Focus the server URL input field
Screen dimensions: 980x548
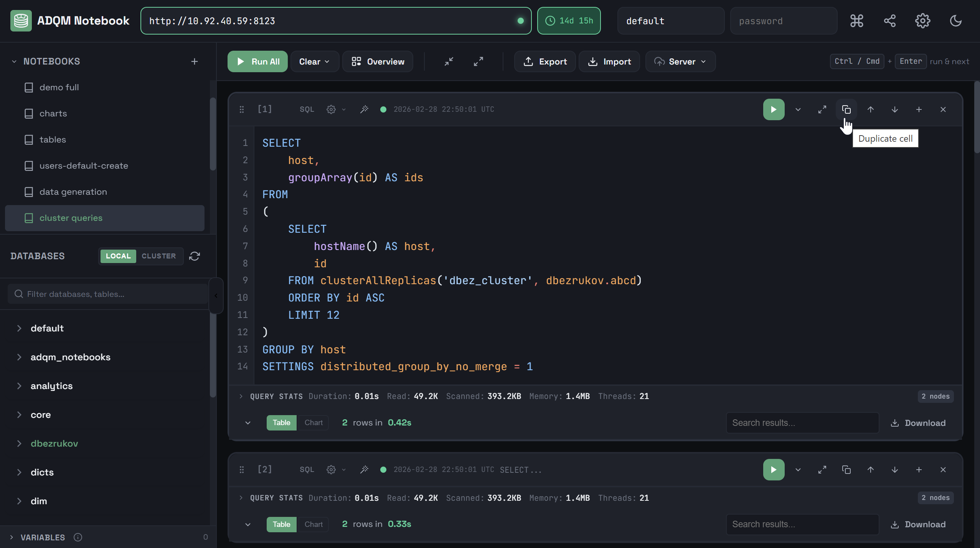pos(336,21)
